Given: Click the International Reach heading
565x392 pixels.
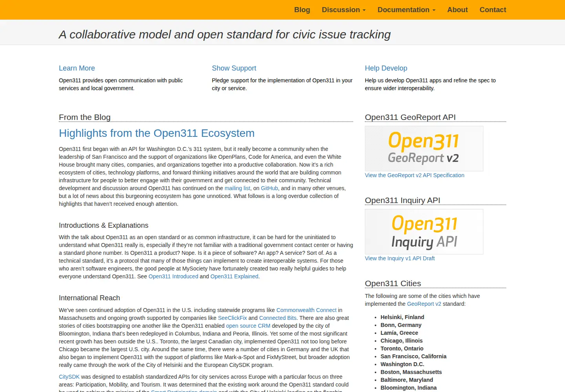Looking at the screenshot, I should (89, 298).
